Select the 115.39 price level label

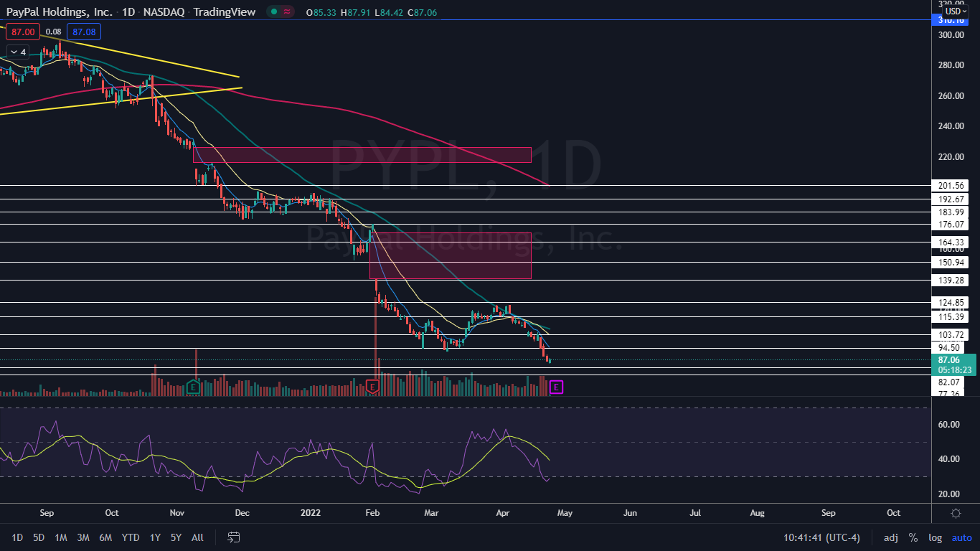(951, 316)
